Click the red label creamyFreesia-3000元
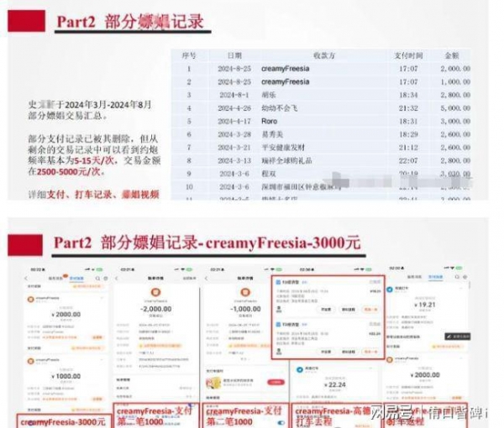The height and width of the screenshot is (428, 504). tap(62, 421)
